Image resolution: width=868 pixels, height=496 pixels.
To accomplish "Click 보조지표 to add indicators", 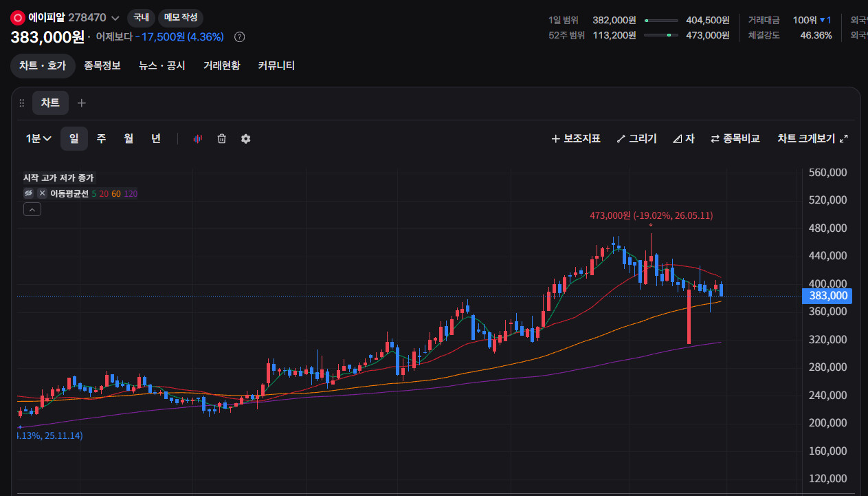I will (x=576, y=138).
